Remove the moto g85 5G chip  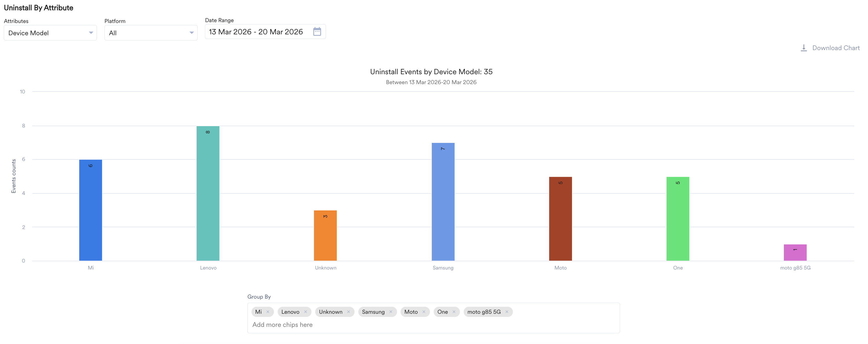(x=507, y=312)
